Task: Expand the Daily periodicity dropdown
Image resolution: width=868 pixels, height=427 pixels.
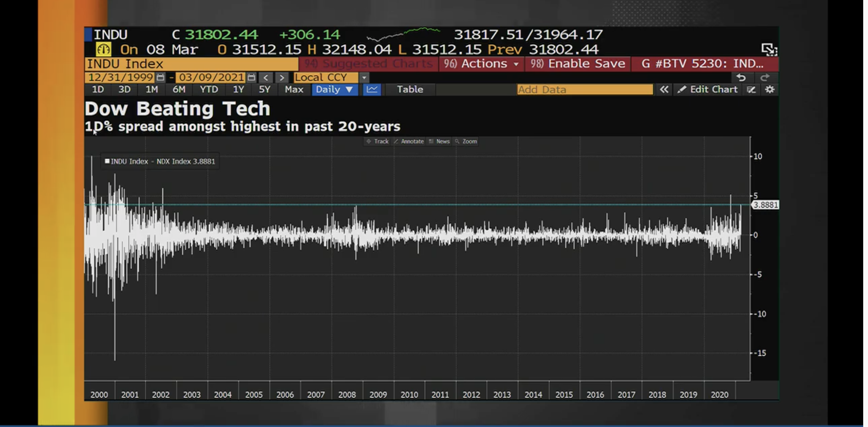Action: (x=334, y=90)
